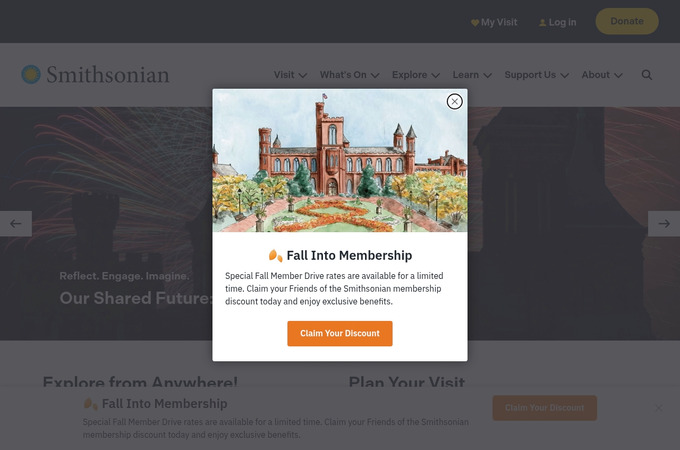Go to previous carousel slide arrow

tap(16, 224)
